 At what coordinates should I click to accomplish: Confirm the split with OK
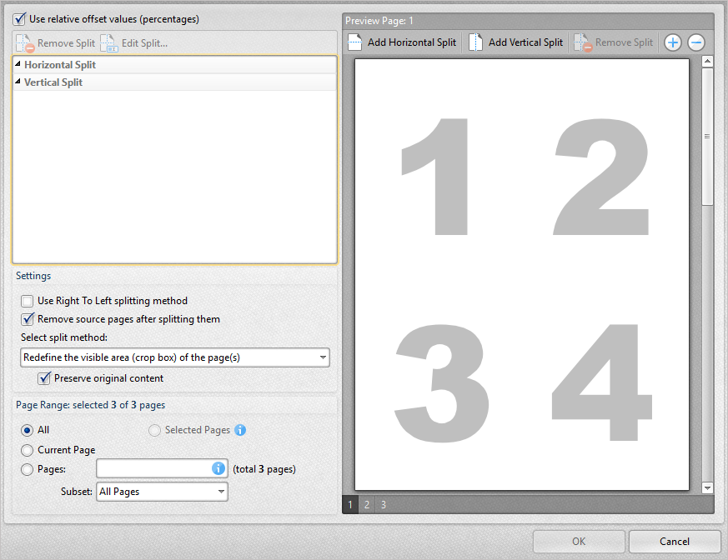click(579, 540)
